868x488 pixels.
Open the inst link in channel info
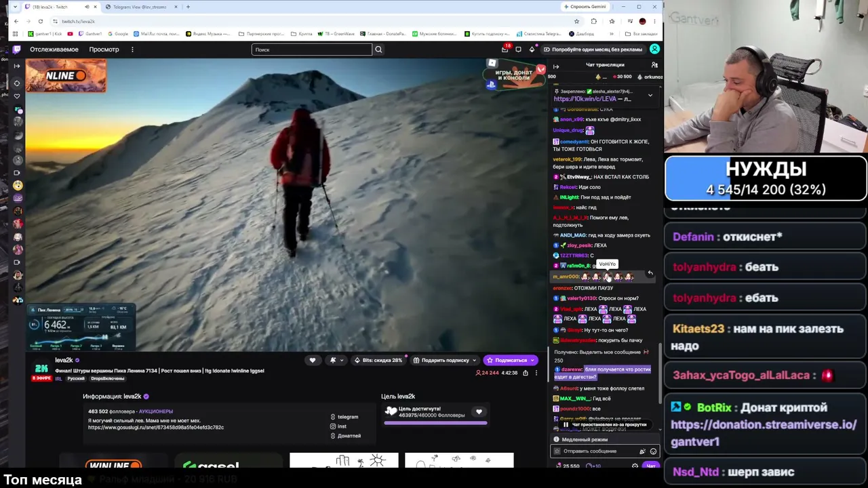[338, 426]
